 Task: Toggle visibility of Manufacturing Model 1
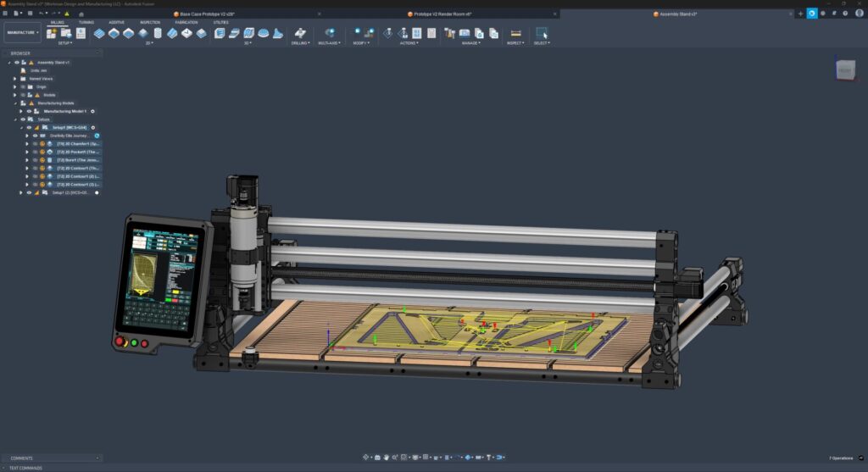coord(29,111)
